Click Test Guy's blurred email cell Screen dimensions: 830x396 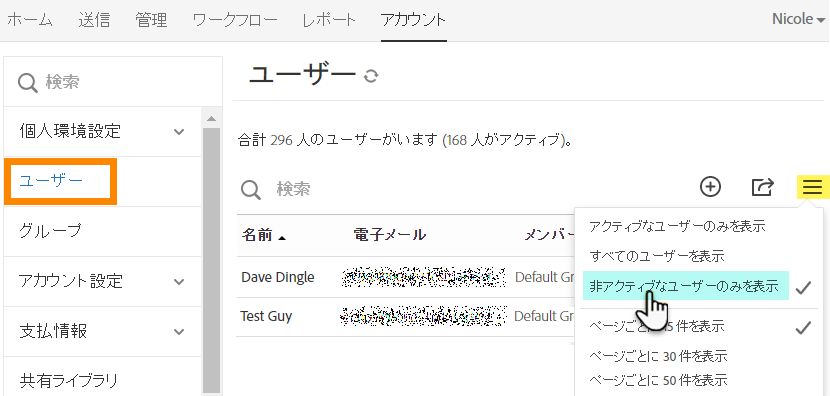pos(424,316)
